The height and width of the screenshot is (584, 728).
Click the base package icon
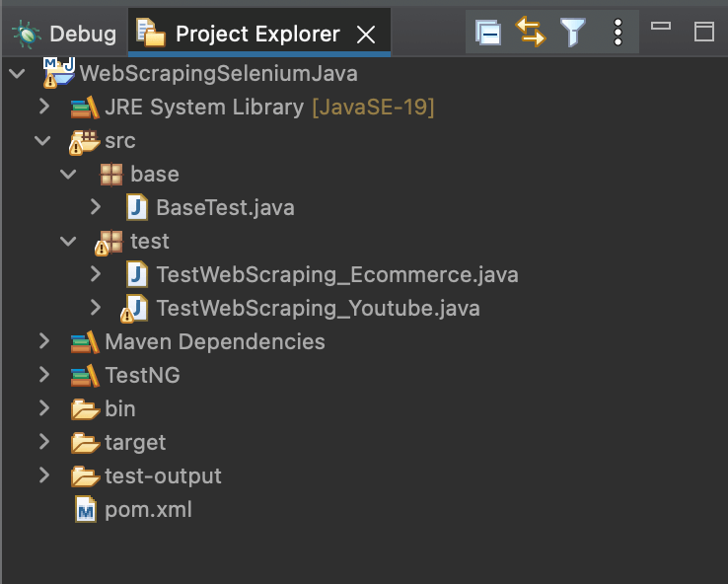coord(111,175)
